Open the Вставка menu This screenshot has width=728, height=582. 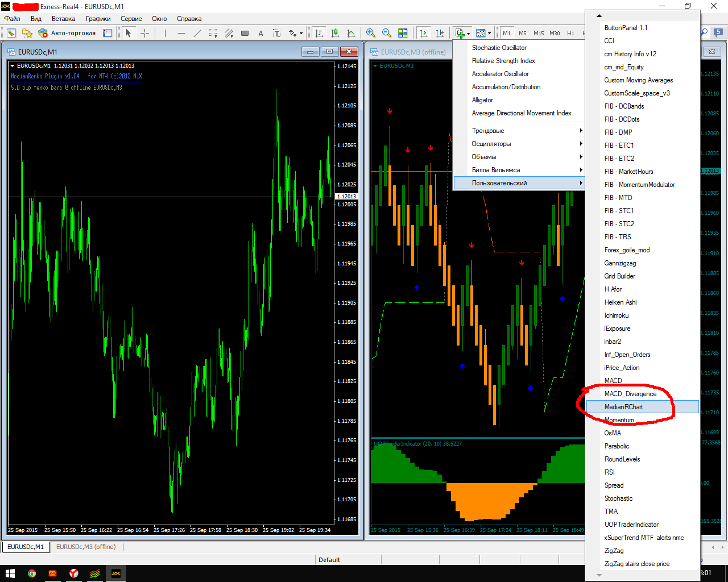click(x=63, y=19)
